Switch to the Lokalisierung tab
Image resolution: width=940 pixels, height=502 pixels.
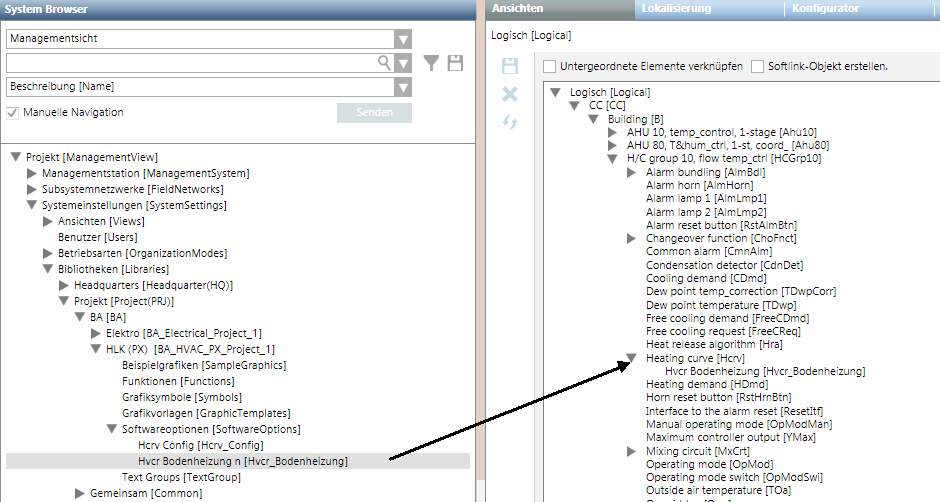(x=676, y=9)
